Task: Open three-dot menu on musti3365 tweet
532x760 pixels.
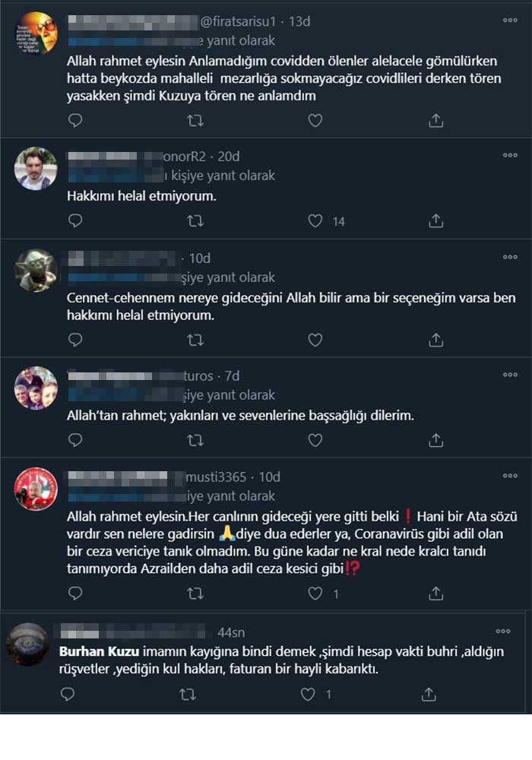Action: [x=510, y=476]
